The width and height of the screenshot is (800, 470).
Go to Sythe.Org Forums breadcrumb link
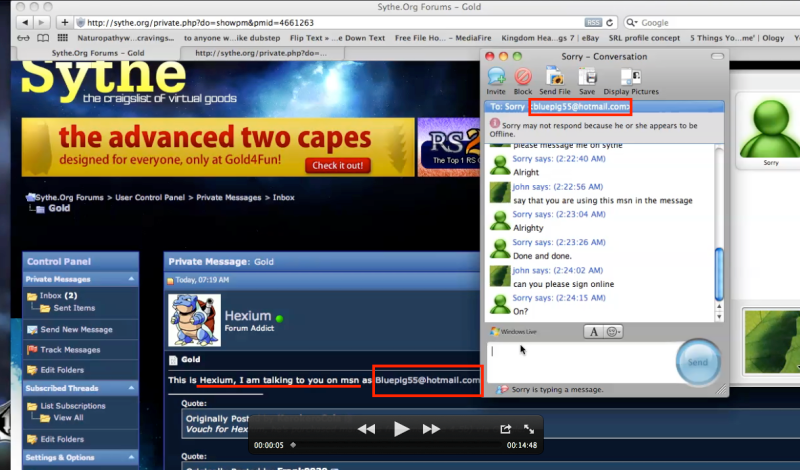(x=69, y=197)
